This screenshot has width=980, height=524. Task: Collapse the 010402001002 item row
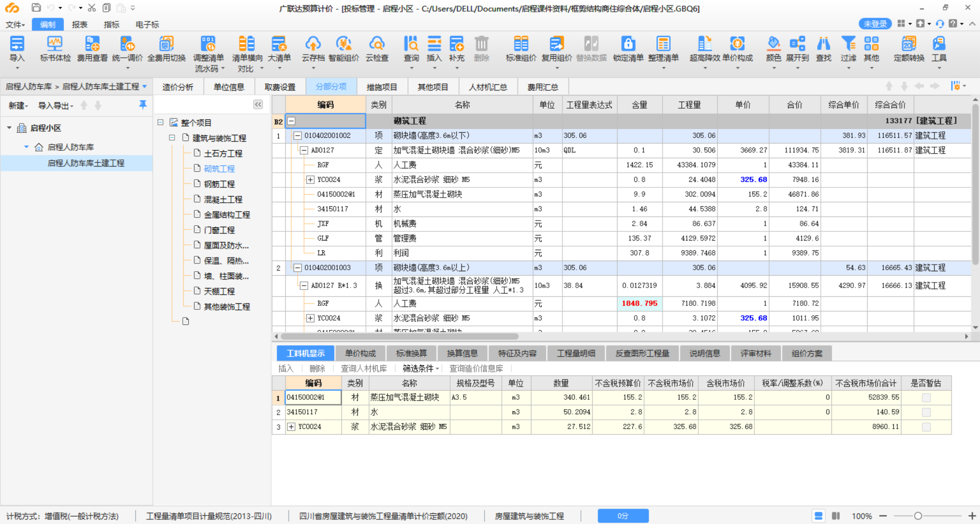tap(297, 135)
